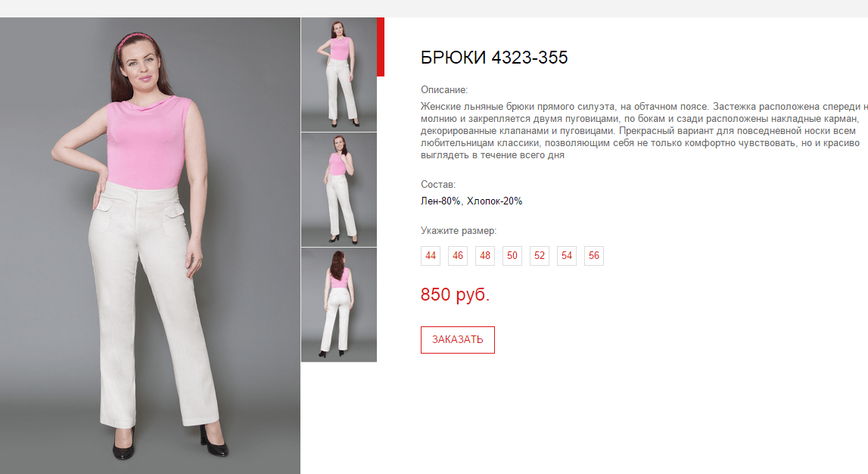Pick size 48
This screenshot has height=474, width=868.
485,256
